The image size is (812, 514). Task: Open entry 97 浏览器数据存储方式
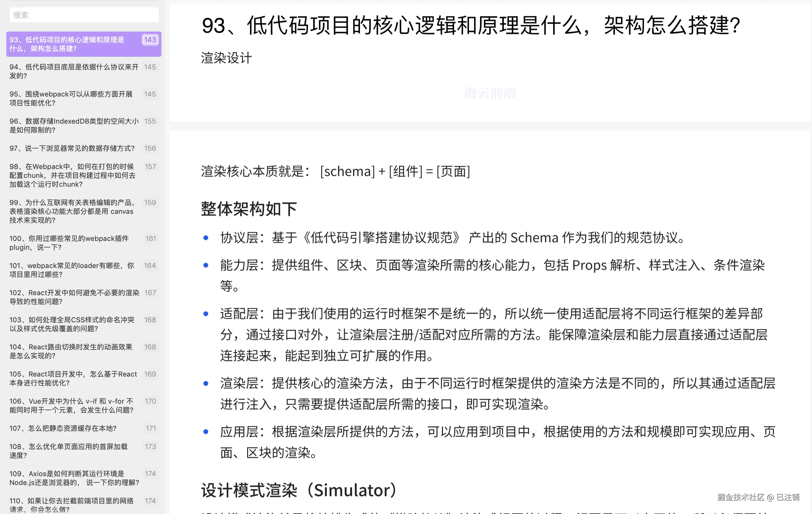pyautogui.click(x=72, y=149)
